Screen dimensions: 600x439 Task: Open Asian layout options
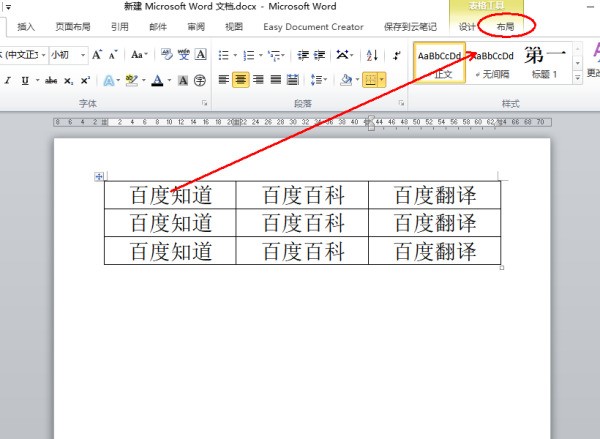click(x=344, y=55)
